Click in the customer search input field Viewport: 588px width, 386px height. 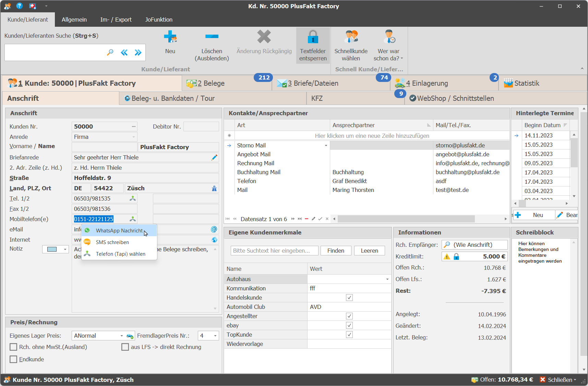point(55,52)
